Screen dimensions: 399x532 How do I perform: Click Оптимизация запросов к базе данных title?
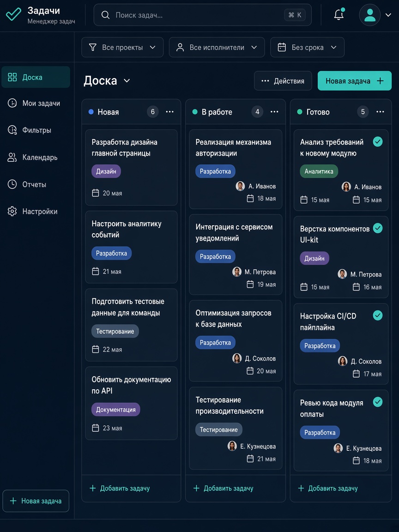[x=233, y=319]
